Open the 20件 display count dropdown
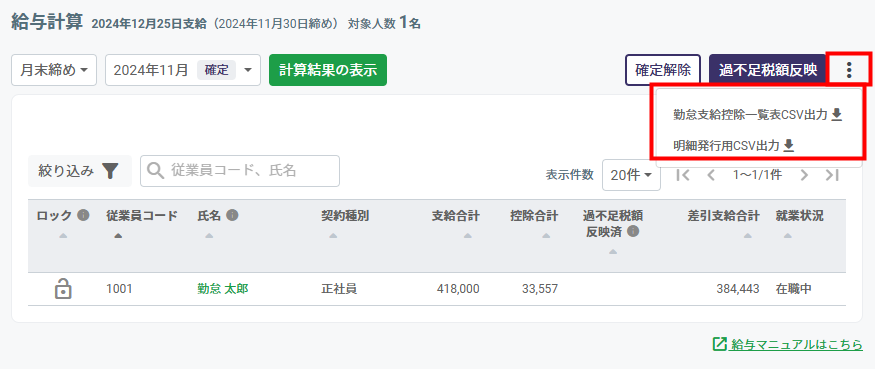 click(631, 175)
